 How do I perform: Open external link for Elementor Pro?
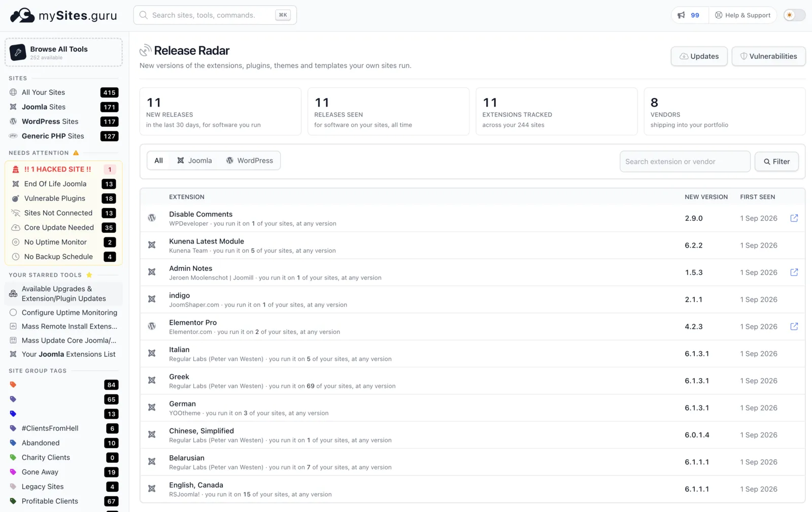pyautogui.click(x=794, y=326)
